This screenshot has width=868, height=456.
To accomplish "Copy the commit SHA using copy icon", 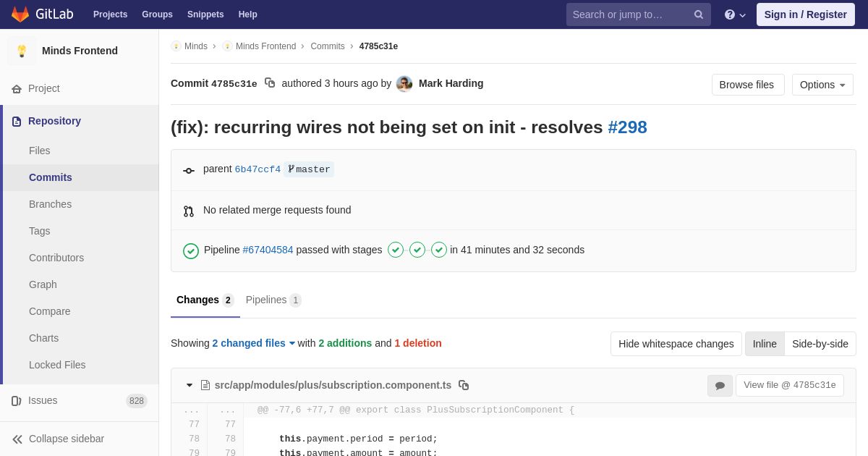I will pos(270,83).
